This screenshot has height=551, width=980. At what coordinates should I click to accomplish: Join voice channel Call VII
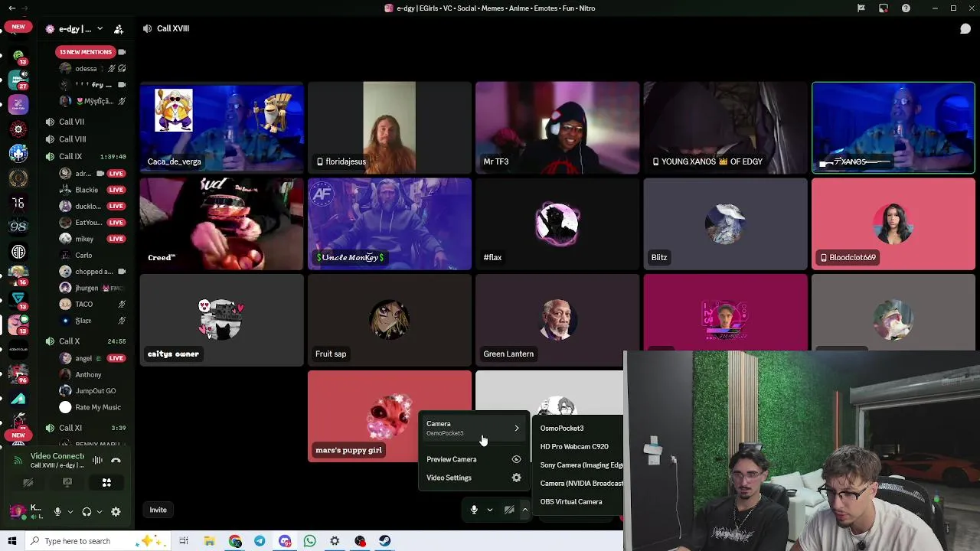72,122
